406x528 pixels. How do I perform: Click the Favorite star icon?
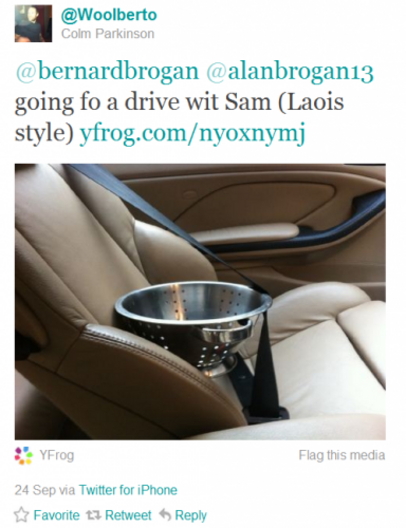pos(21,515)
